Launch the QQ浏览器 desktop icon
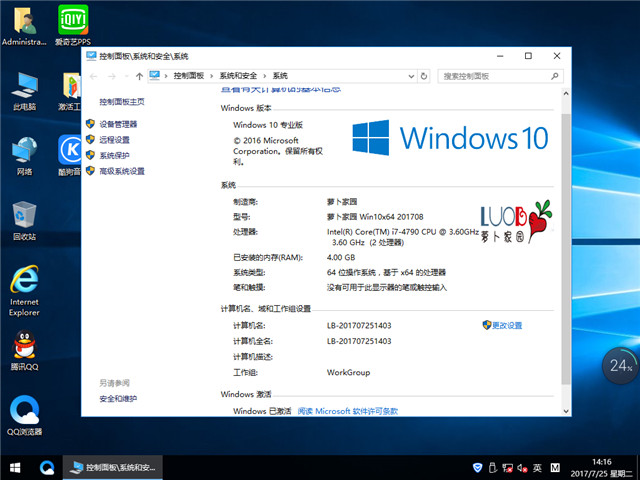This screenshot has height=480, width=640. point(24,415)
